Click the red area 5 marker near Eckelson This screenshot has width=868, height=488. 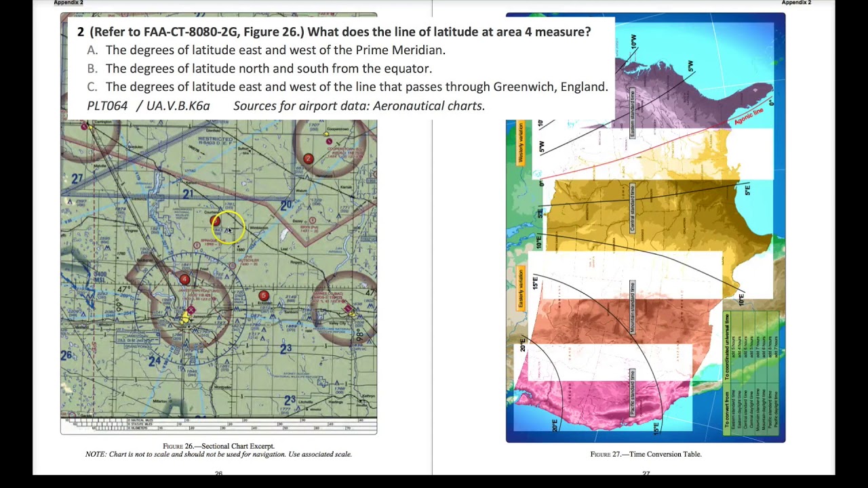[x=264, y=296]
